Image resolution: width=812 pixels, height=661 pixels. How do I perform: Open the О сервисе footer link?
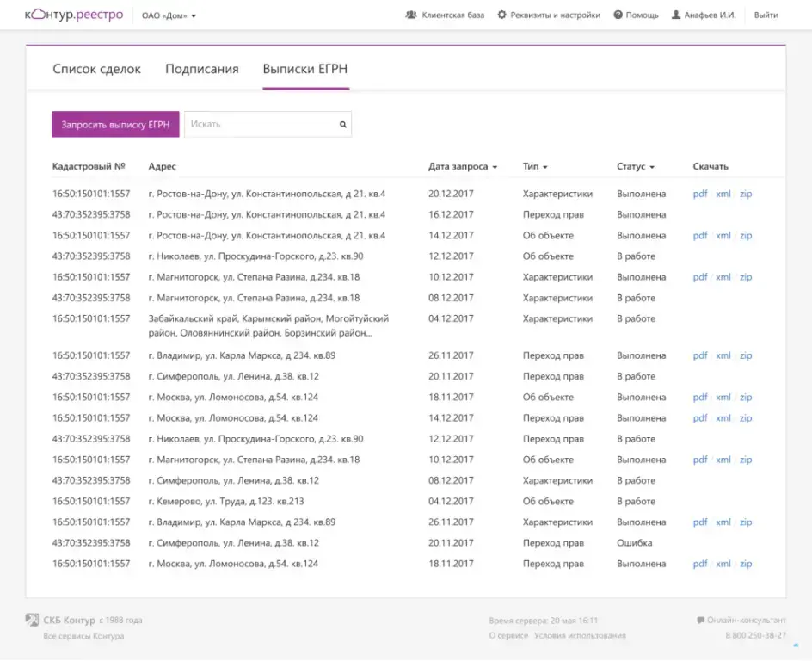coord(508,636)
